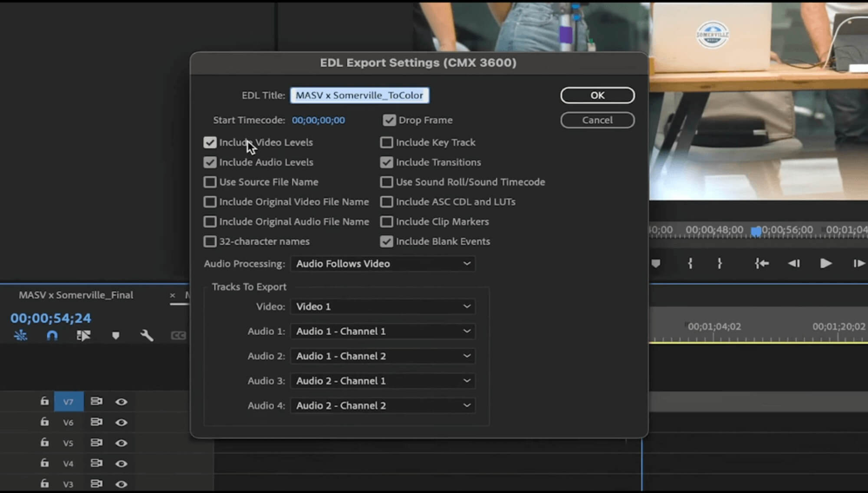Click the EDL Title text field
This screenshot has height=493, width=868.
coord(359,95)
